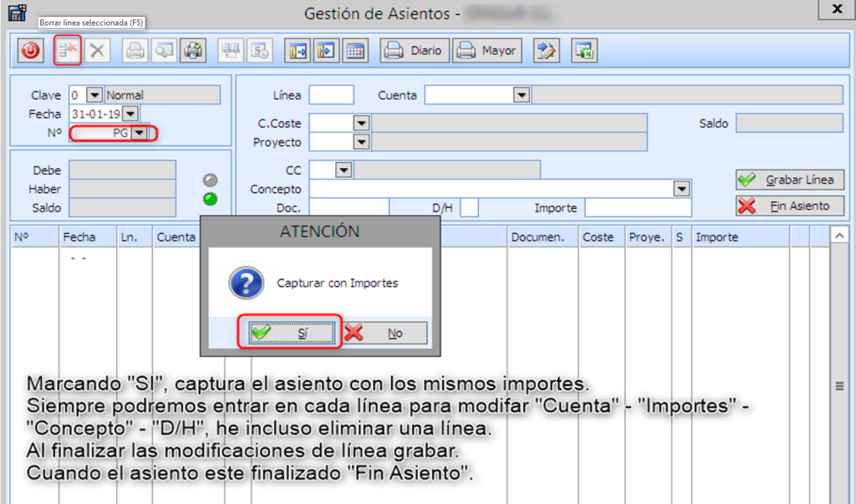
Task: Click the calculator icon in title bar
Action: click(16, 11)
